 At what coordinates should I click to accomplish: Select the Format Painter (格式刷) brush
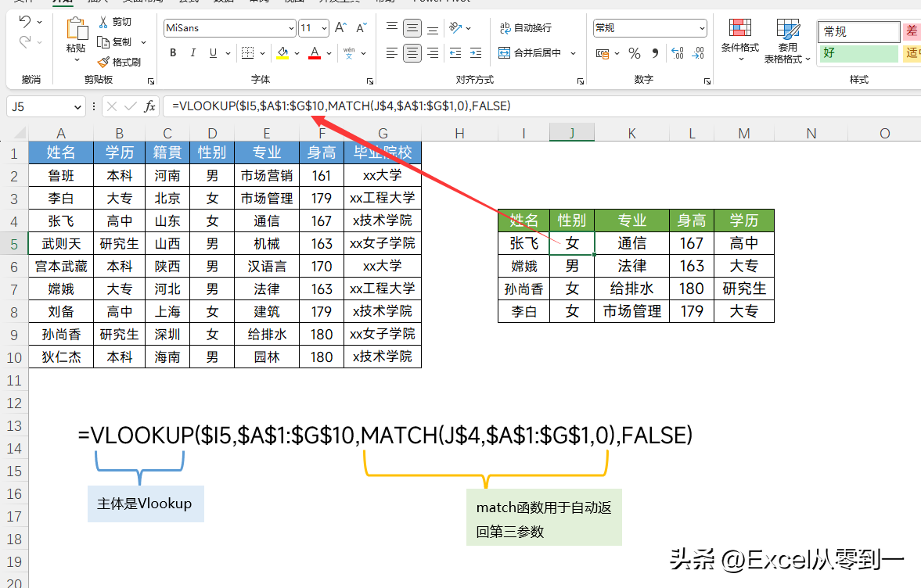[x=103, y=62]
